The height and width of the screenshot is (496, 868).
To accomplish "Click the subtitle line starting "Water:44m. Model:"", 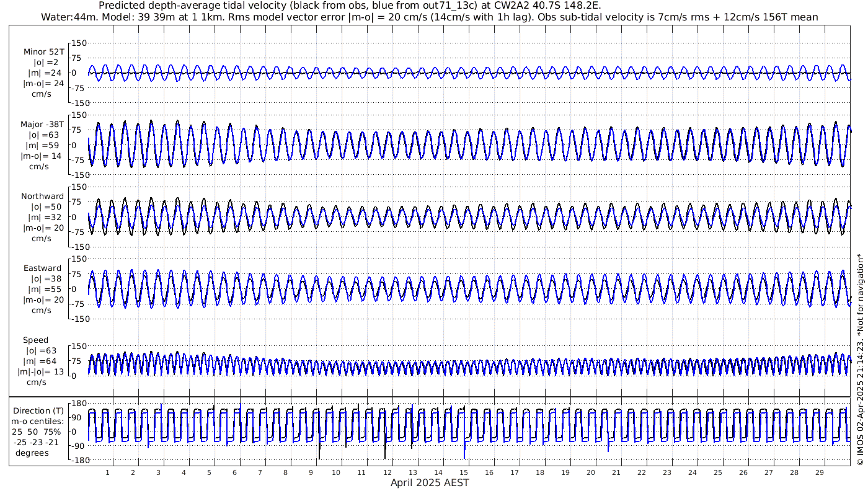I will tap(429, 17).
